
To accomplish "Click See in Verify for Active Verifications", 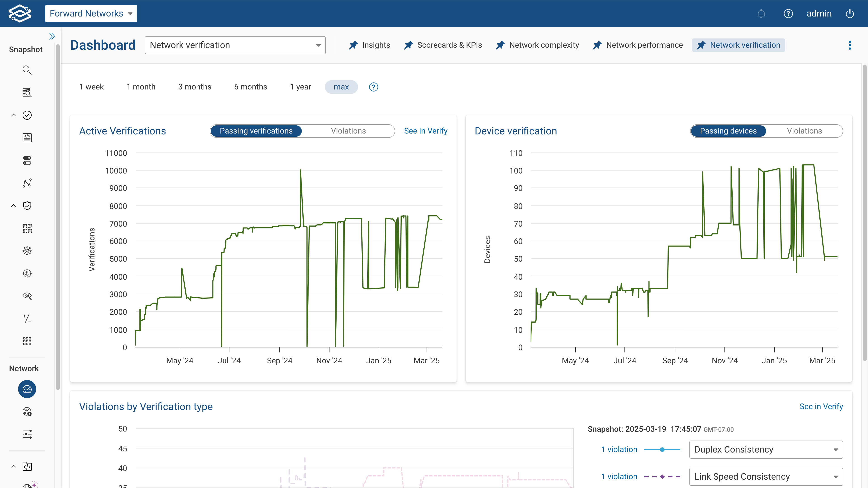I will click(x=426, y=131).
